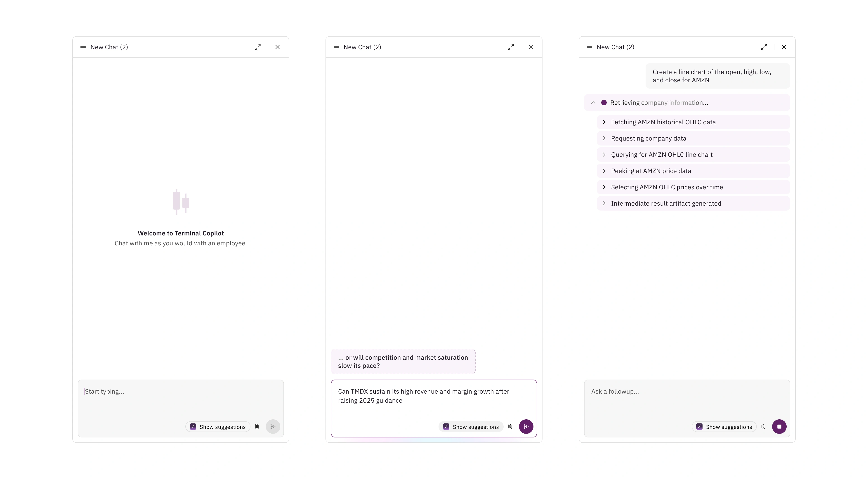Toggle Show suggestions in left chat panel
This screenshot has height=479, width=868.
tap(218, 427)
